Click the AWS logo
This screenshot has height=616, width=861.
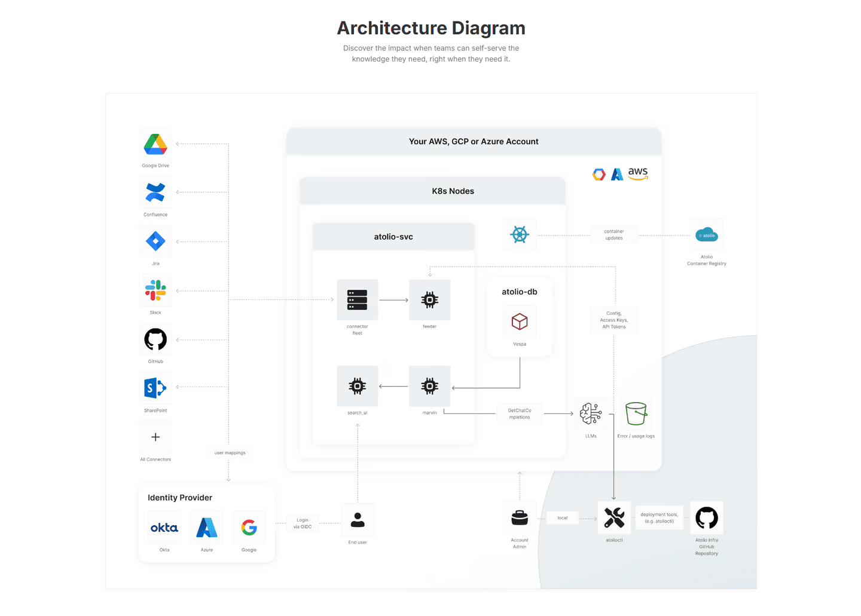tap(638, 174)
